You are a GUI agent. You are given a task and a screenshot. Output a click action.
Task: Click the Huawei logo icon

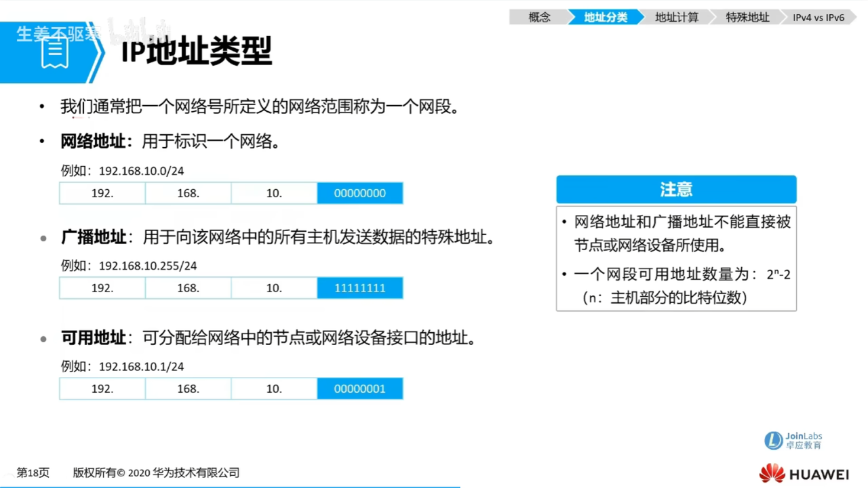[x=772, y=473]
